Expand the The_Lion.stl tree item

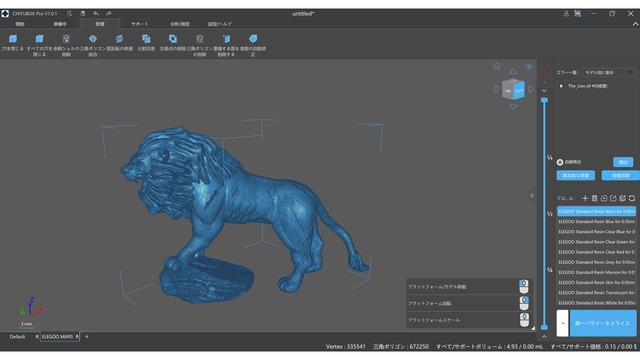point(561,86)
